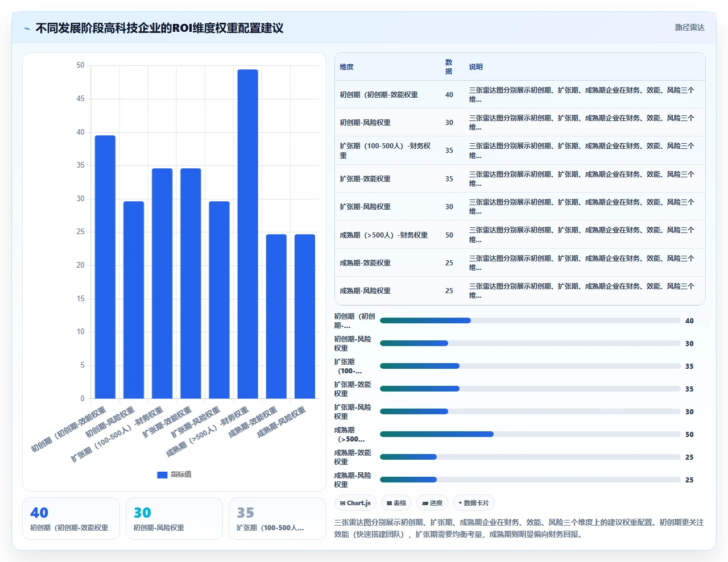Click the 数据卡片 tag
The height and width of the screenshot is (562, 728).
coord(474,503)
